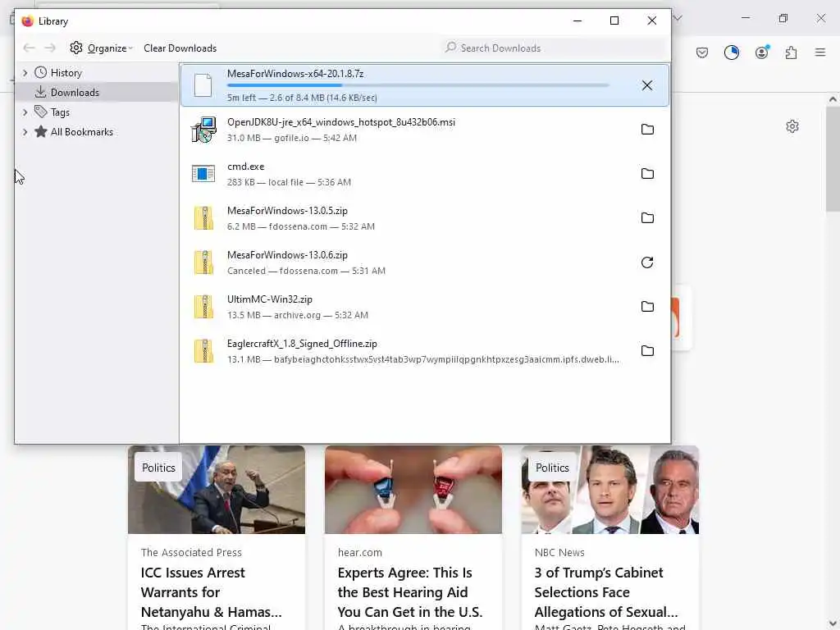Click the hearing aid article thumbnail
Image resolution: width=840 pixels, height=630 pixels.
coord(413,490)
